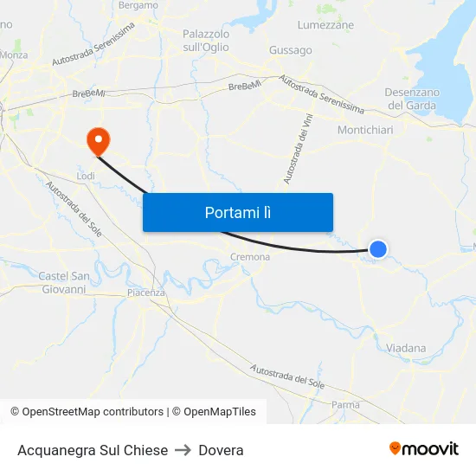Click the Parma city label
The width and height of the screenshot is (476, 476).
pos(345,405)
